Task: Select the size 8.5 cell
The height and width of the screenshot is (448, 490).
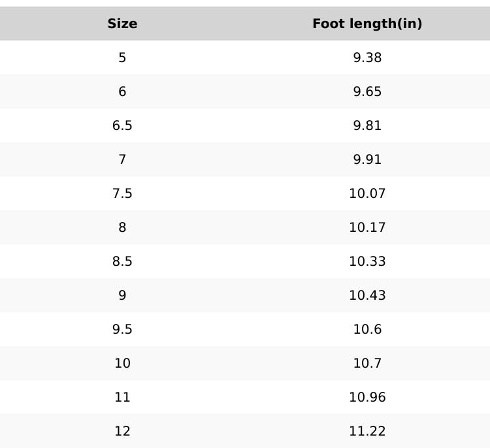Action: 122,262
